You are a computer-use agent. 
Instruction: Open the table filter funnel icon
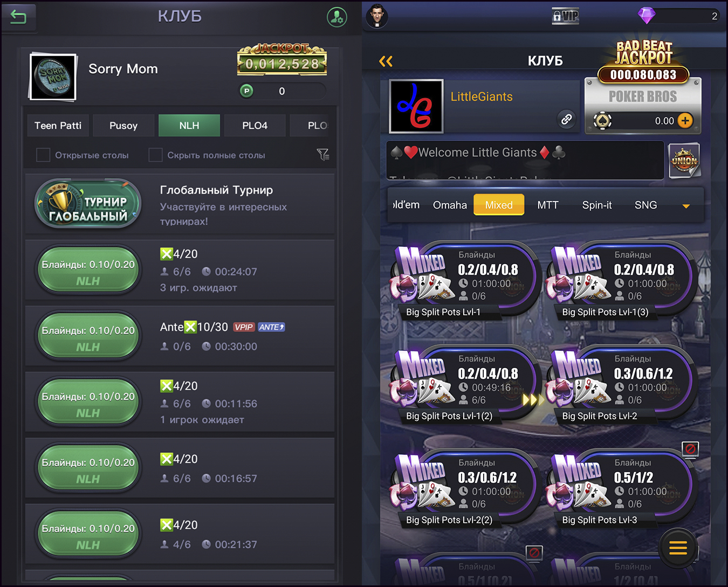[x=323, y=155]
